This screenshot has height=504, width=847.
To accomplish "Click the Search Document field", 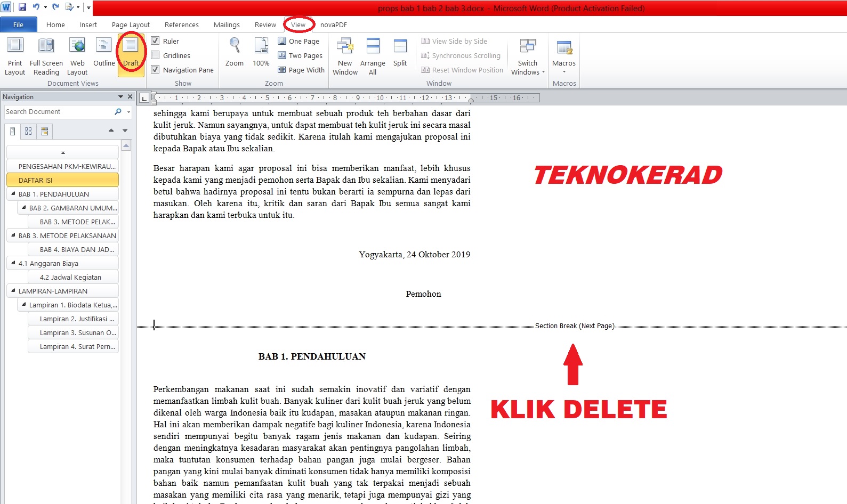I will click(x=59, y=111).
